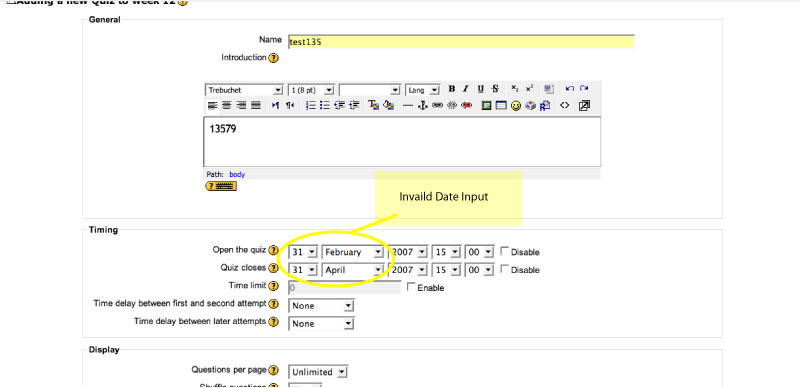Open the February month dropdown
800x388 pixels.
click(353, 252)
